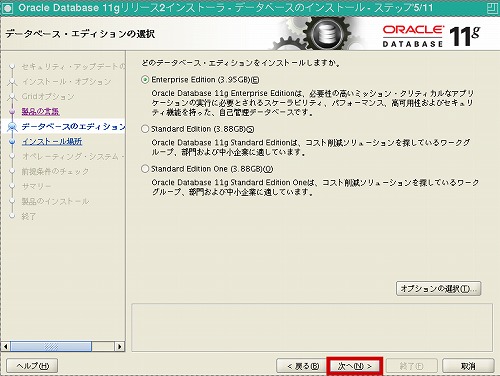The image size is (500, 376).
Task: Open オプションの選択 options dialog button
Action: click(438, 288)
